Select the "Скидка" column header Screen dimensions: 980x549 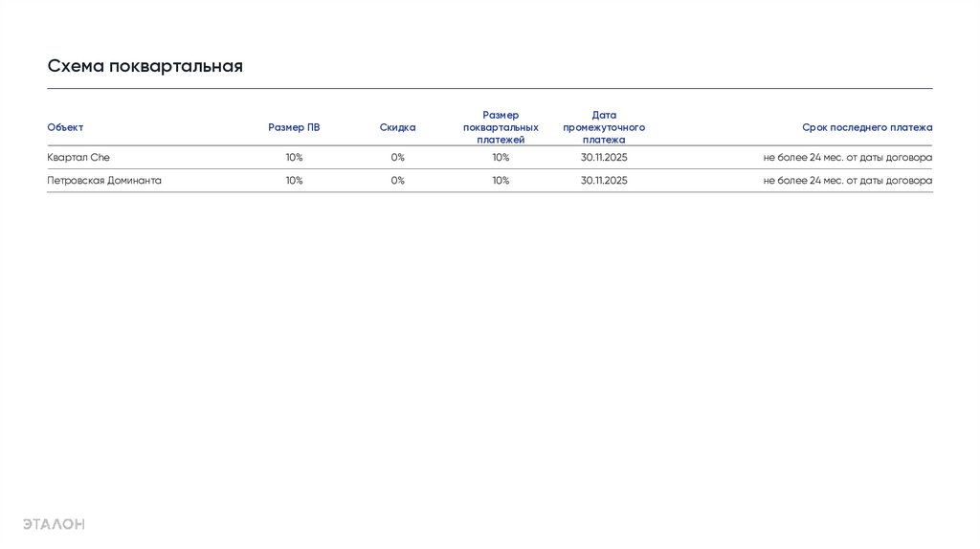coord(397,127)
